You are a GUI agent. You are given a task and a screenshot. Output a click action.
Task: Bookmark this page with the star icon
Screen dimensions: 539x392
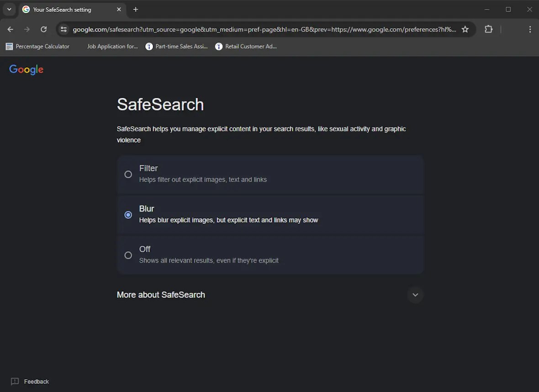coord(465,29)
